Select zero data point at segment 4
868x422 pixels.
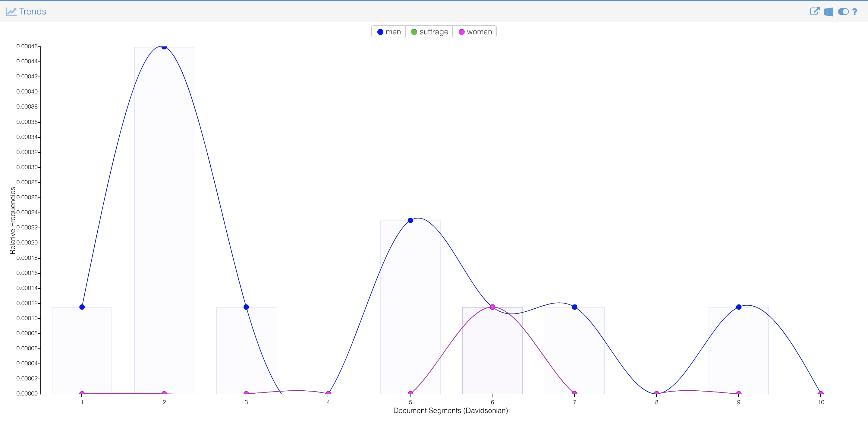click(x=328, y=393)
